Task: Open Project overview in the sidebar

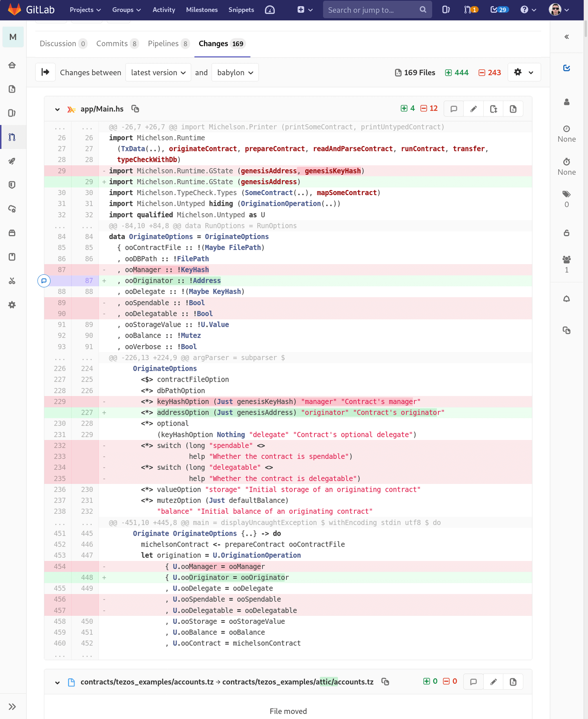Action: coord(12,65)
